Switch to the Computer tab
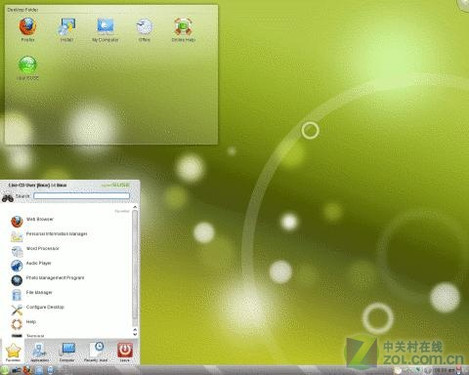Viewport: 469px width, 375px height. tap(67, 352)
